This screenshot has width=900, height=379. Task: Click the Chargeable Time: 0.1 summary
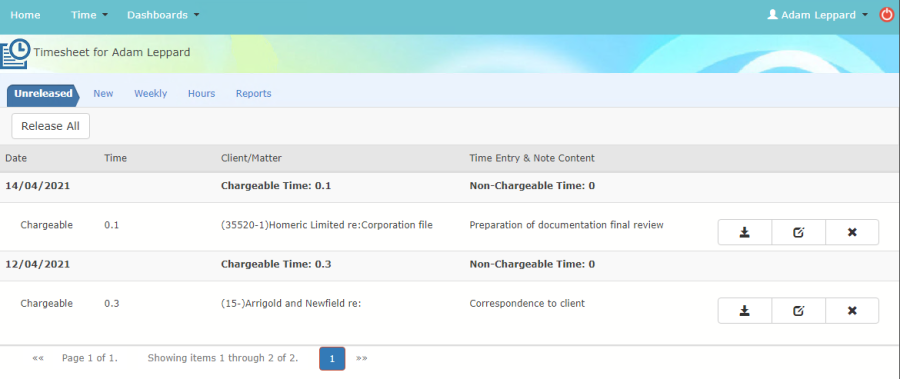[276, 187]
